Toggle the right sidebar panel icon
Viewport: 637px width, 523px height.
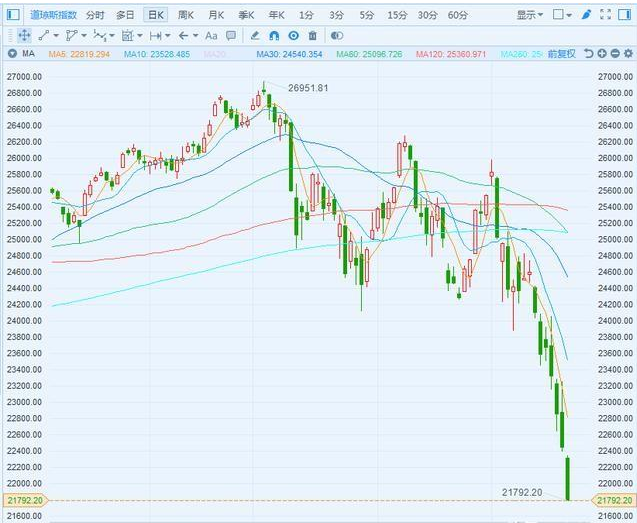(624, 15)
